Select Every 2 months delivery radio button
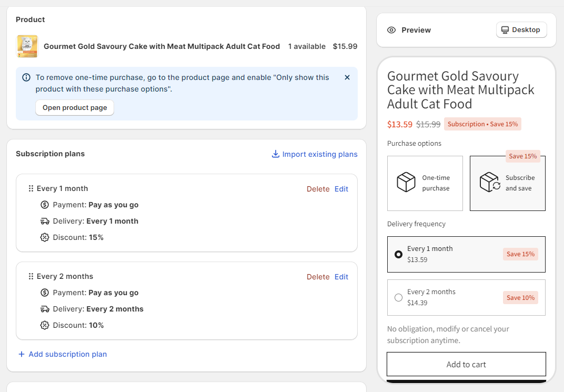Screen dimensions: 564x392 tap(399, 297)
